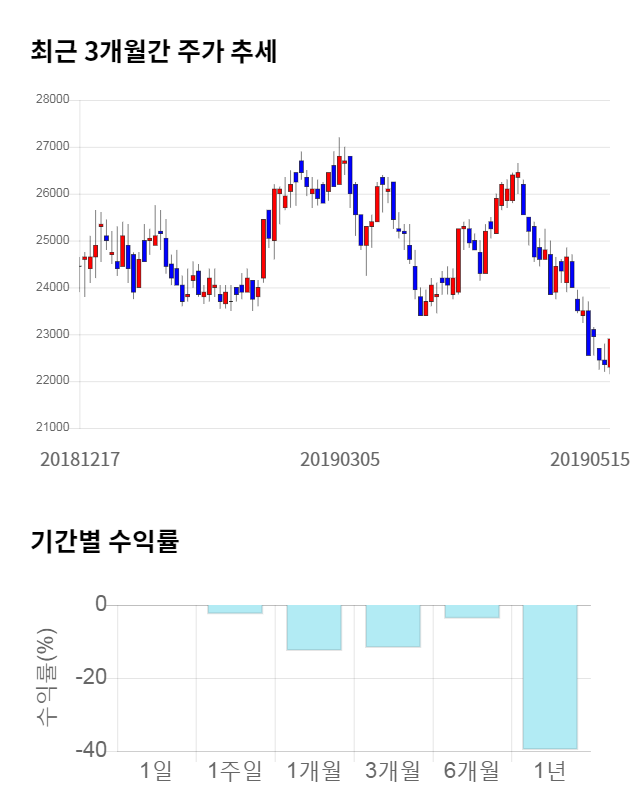640x810 pixels.
Task: Select the 3개월 return bar
Action: coord(393,626)
